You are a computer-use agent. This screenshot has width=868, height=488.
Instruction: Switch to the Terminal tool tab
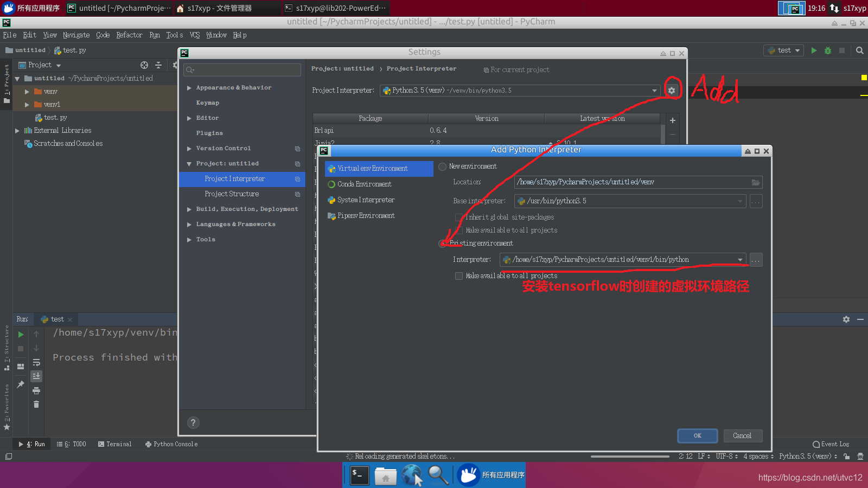[115, 444]
